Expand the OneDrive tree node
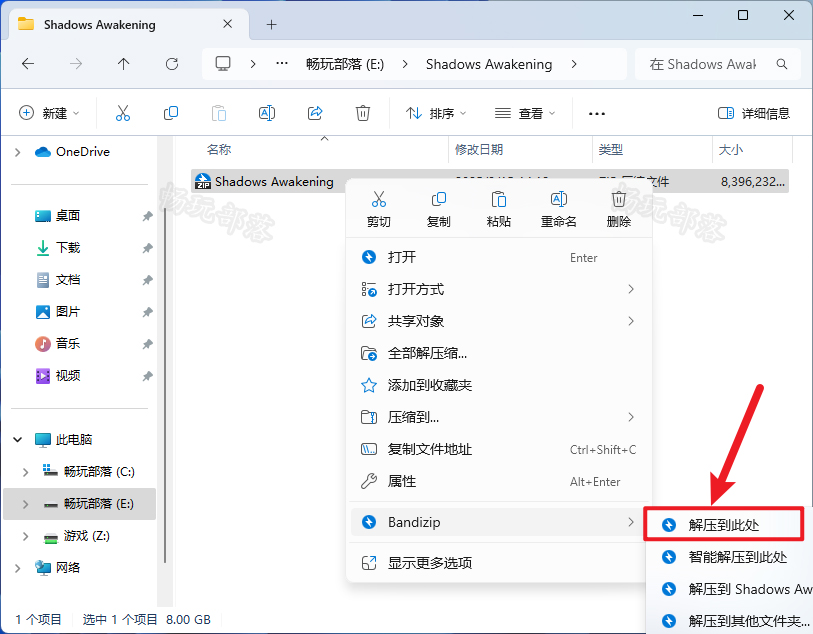The image size is (813, 634). (x=18, y=152)
